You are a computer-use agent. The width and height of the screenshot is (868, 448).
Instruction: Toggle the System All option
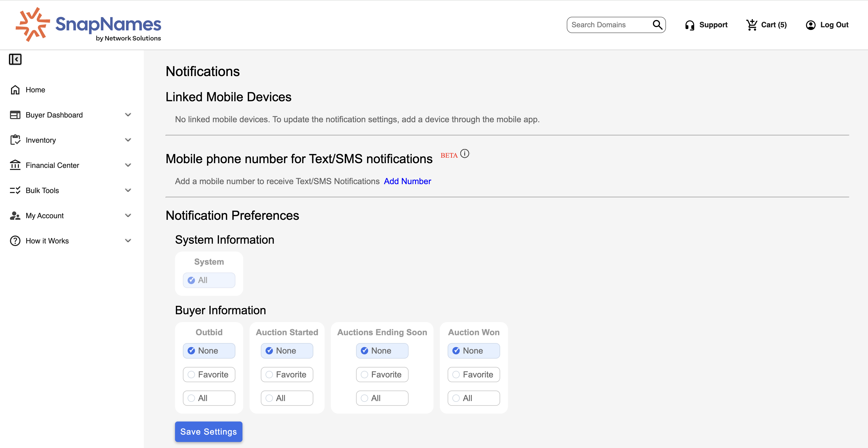[x=209, y=280]
